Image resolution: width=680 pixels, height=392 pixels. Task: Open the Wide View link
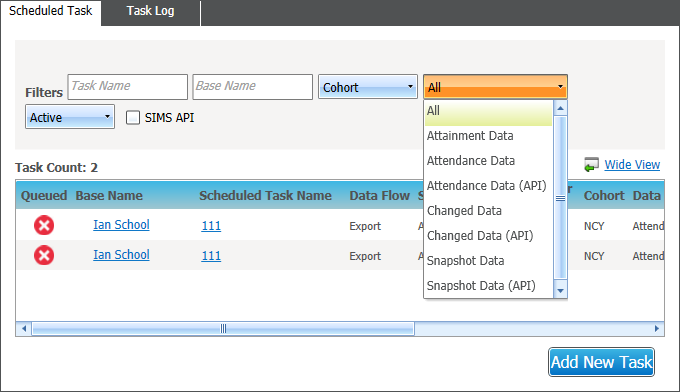pyautogui.click(x=632, y=165)
